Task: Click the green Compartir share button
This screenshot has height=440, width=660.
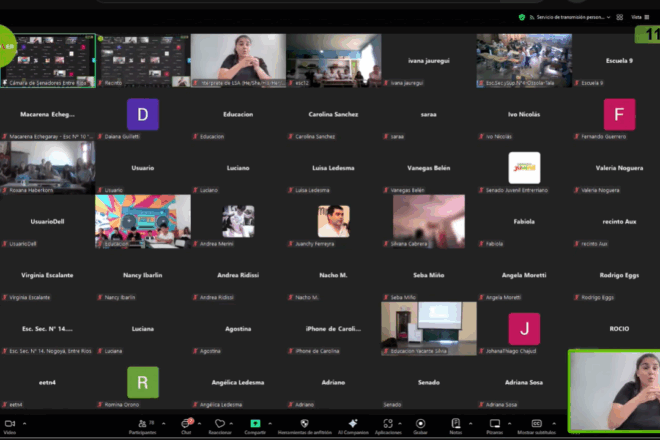Action: click(x=255, y=425)
